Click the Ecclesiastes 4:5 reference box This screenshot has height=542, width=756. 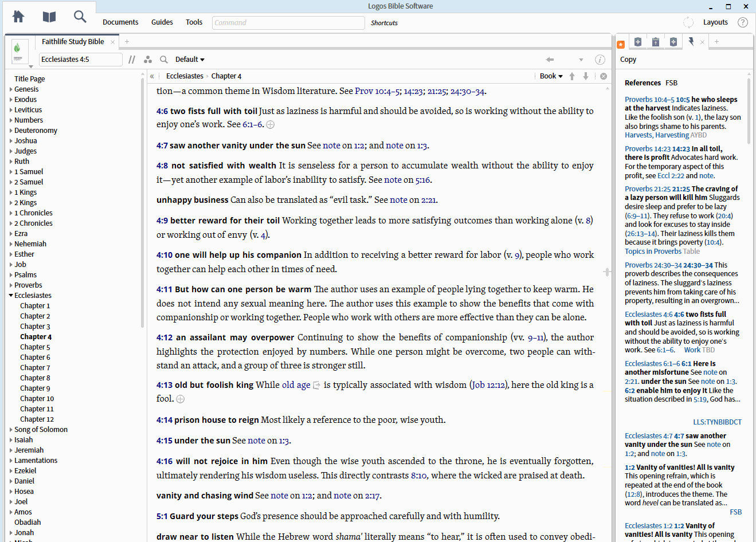[81, 60]
